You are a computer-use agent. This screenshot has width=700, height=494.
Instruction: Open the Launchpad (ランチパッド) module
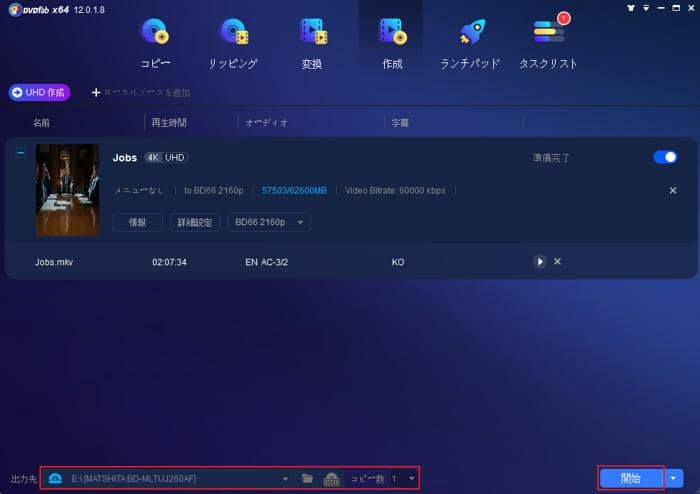click(470, 44)
